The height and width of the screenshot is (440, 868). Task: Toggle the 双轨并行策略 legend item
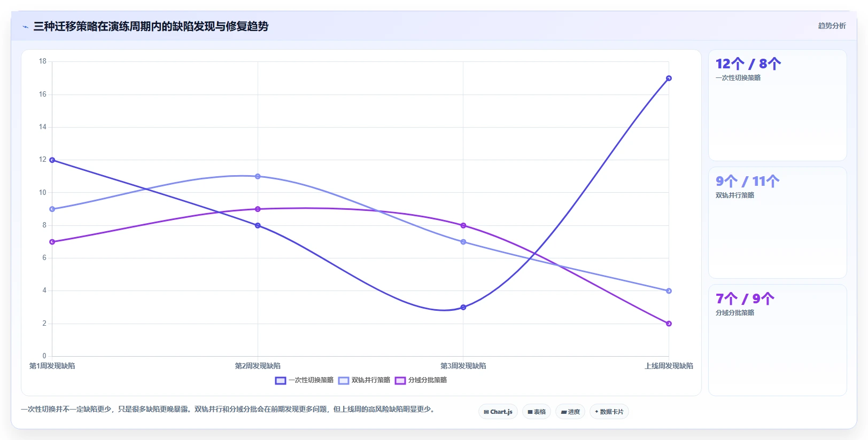point(364,380)
